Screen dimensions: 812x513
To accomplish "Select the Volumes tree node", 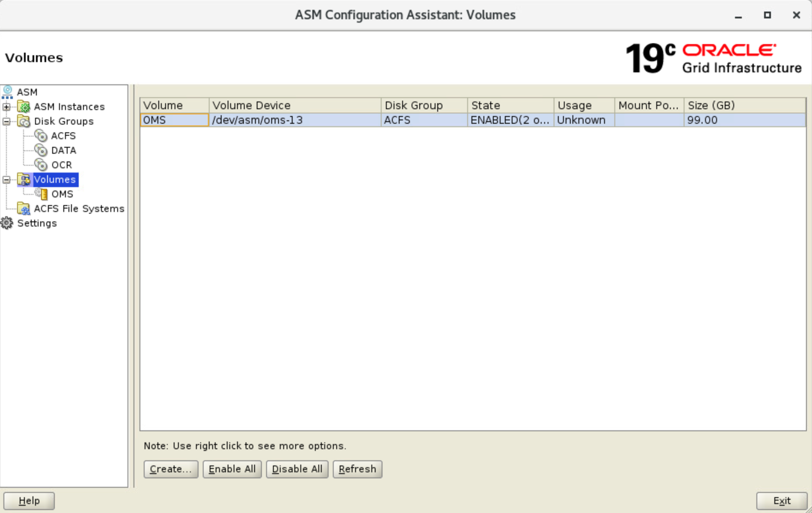I will pyautogui.click(x=55, y=179).
